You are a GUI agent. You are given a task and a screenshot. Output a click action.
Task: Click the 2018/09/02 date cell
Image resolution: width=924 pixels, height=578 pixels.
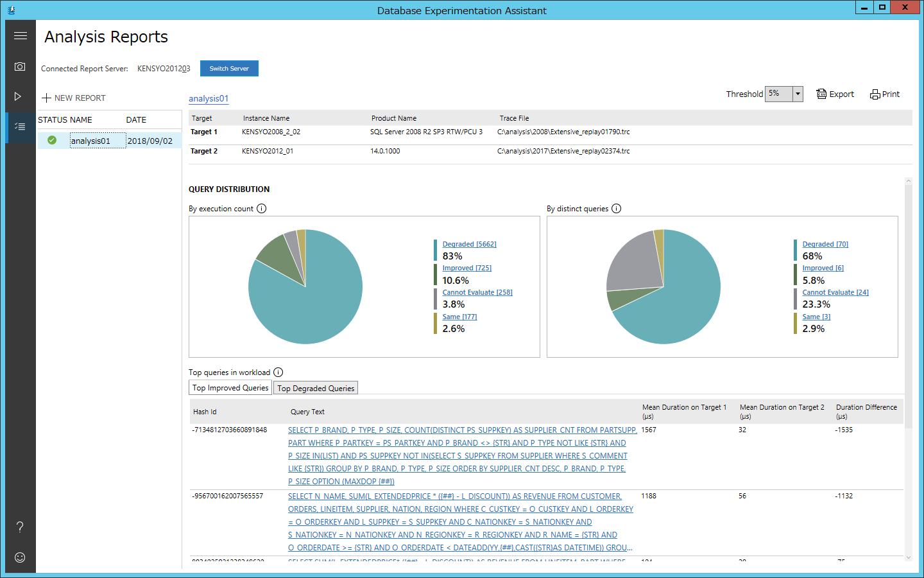point(150,141)
